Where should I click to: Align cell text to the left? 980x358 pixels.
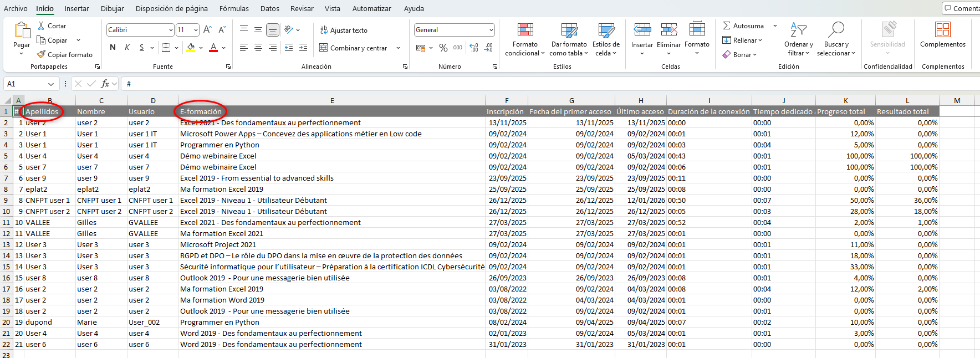(x=244, y=48)
